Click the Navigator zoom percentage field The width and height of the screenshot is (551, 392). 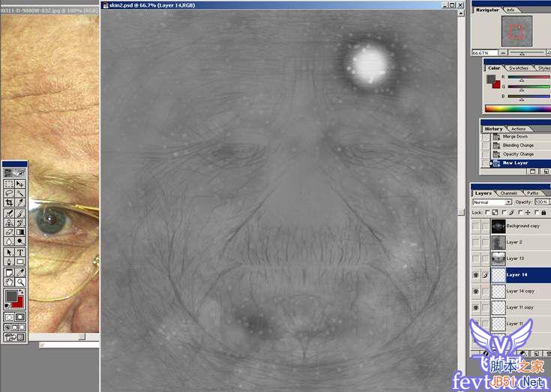click(484, 52)
